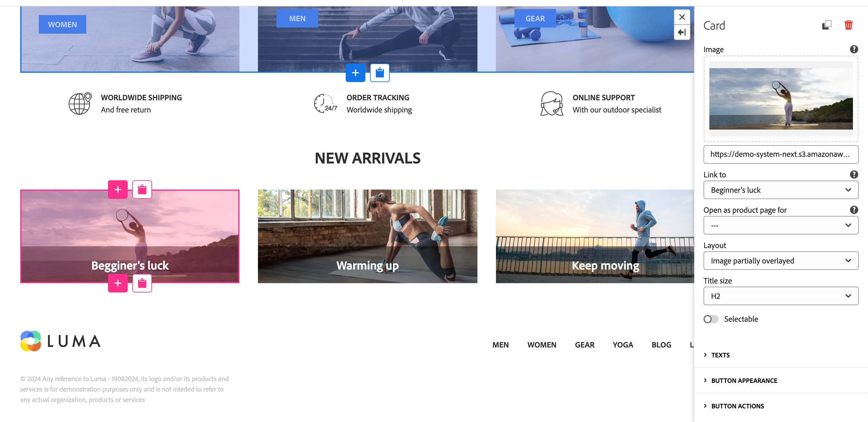Viewport: 868px width, 422px height.
Task: Add component with blue plus button
Action: 355,73
